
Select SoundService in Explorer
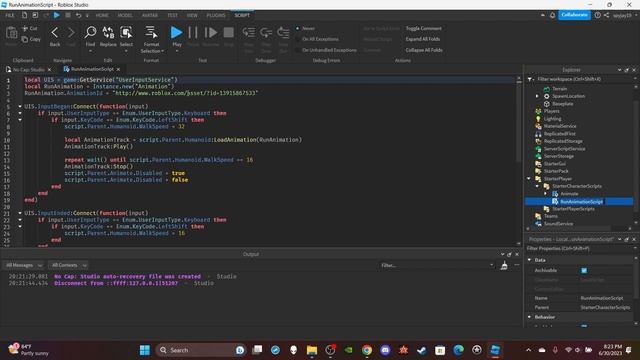tap(558, 224)
